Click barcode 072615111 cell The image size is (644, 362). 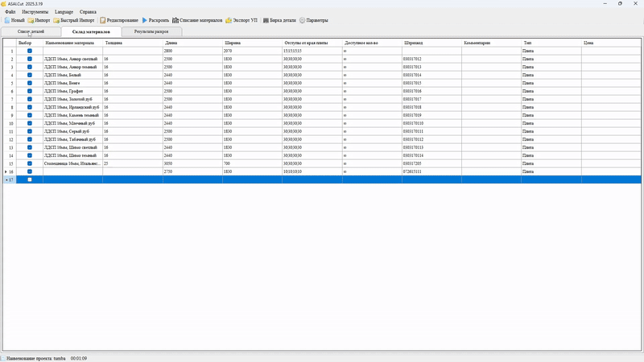click(431, 171)
